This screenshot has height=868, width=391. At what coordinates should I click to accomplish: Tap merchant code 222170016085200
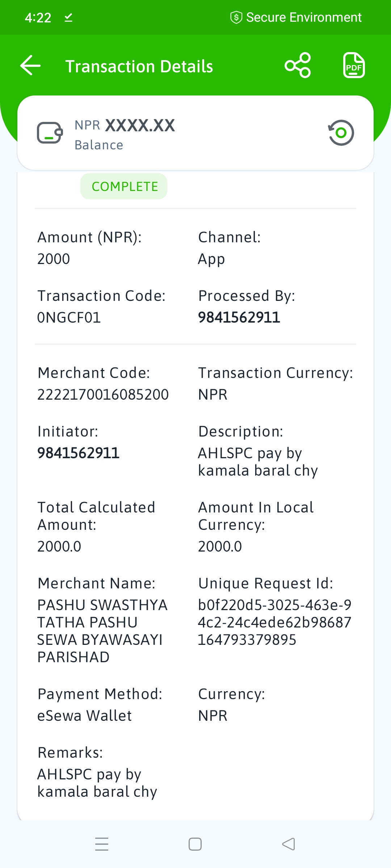coord(103,395)
